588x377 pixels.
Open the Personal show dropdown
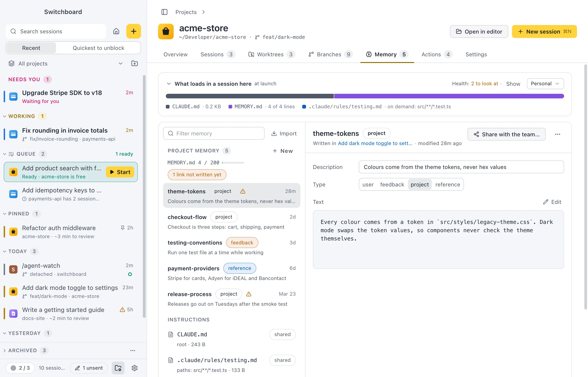pyautogui.click(x=545, y=84)
